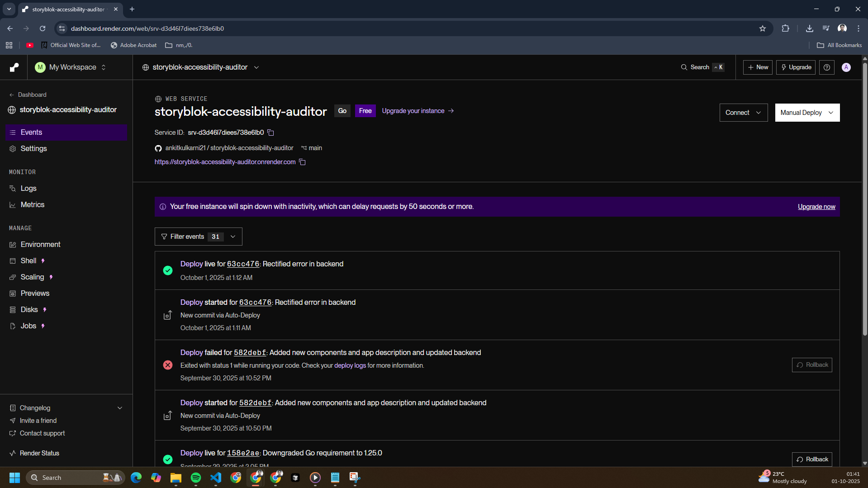Click Upgrade your instance link

pyautogui.click(x=417, y=111)
